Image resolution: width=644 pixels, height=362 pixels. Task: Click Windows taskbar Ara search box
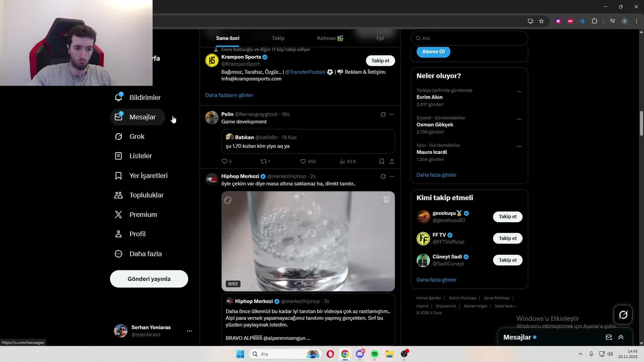[x=285, y=354]
